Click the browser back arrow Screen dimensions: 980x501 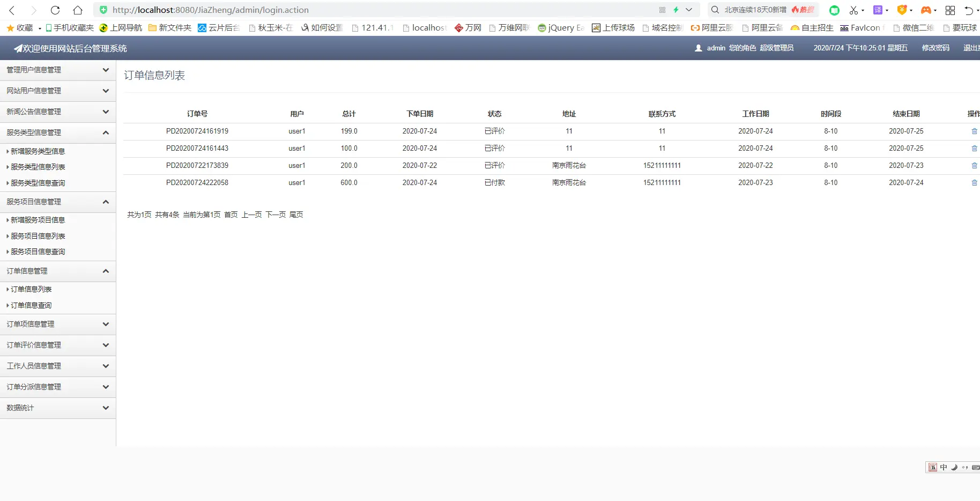pyautogui.click(x=12, y=10)
